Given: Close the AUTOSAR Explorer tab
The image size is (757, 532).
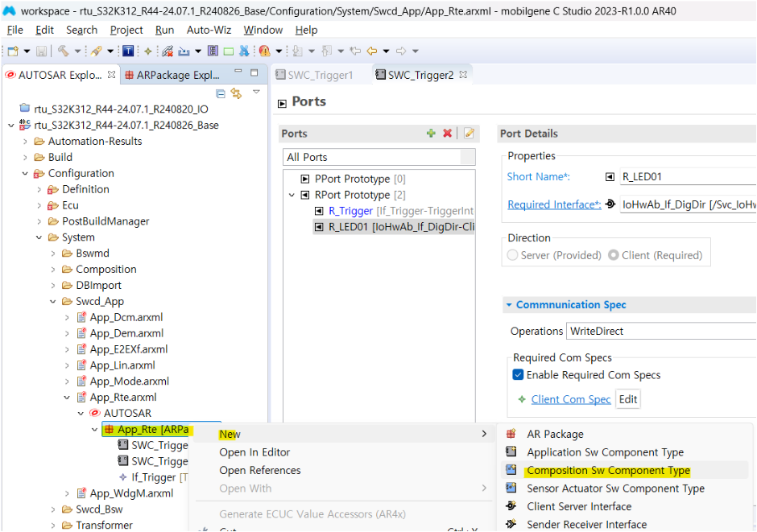Looking at the screenshot, I should pos(111,75).
